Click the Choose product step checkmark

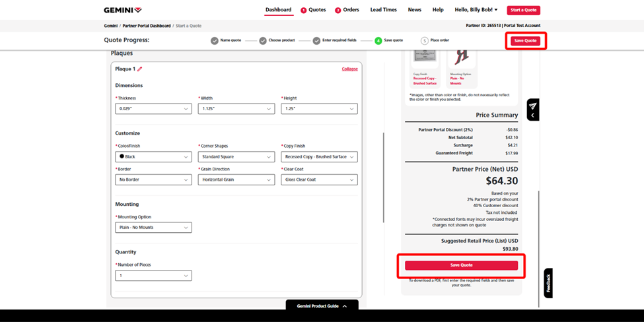263,40
